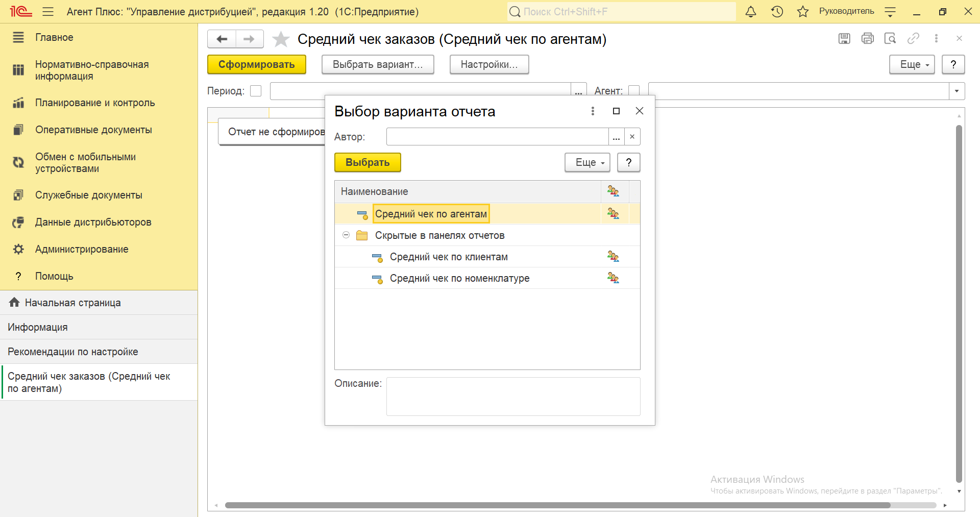980x517 pixels.
Task: Click the Настройки... button
Action: pyautogui.click(x=489, y=64)
